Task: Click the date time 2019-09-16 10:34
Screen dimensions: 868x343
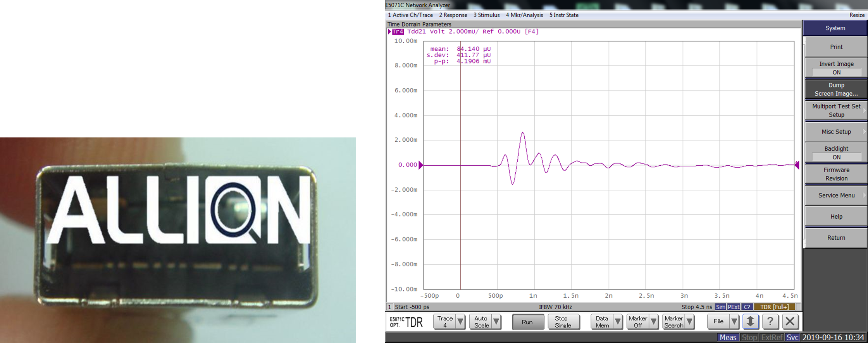Action: pyautogui.click(x=833, y=338)
